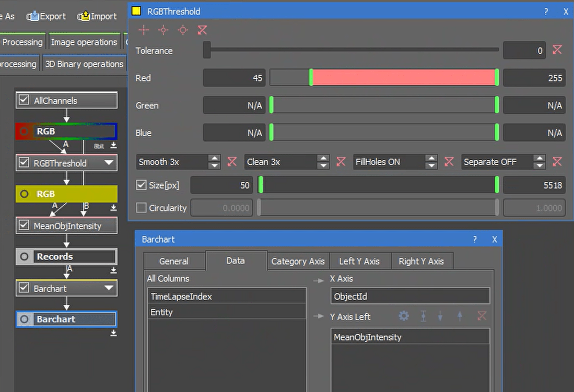Activate the single-point color picker icon

pos(163,30)
